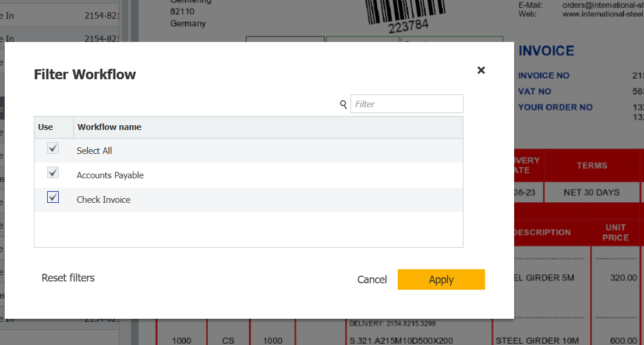Click the NET 30 DAYS terms cell
The height and width of the screenshot is (345, 644).
(592, 192)
